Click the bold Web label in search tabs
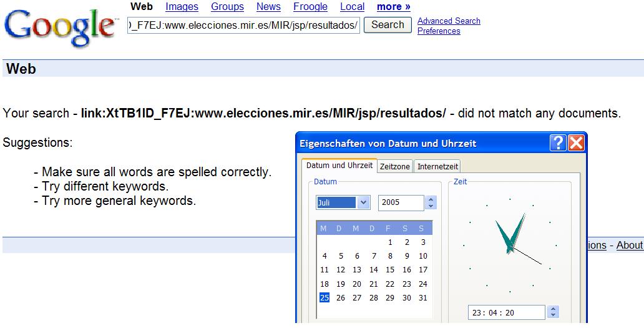The height and width of the screenshot is (328, 644). coord(142,7)
